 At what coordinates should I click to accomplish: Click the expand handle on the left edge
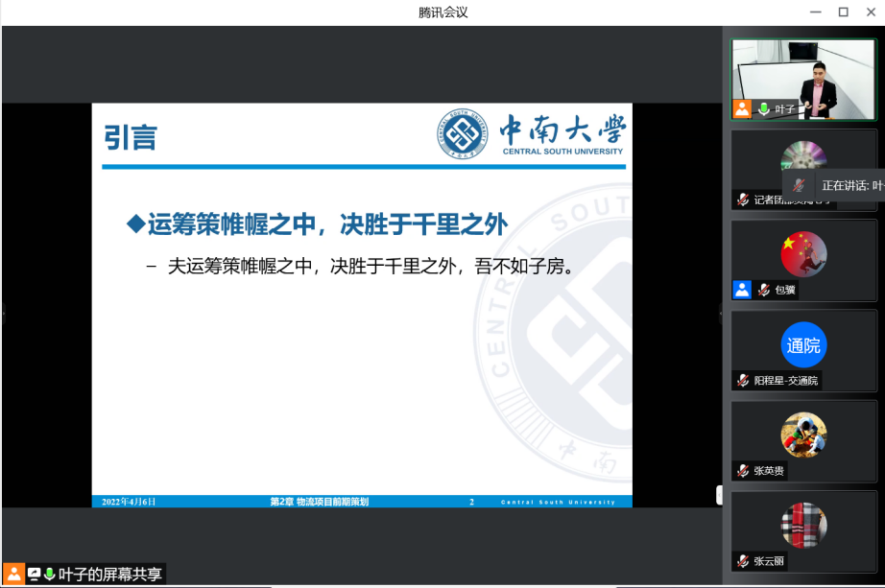click(3, 314)
